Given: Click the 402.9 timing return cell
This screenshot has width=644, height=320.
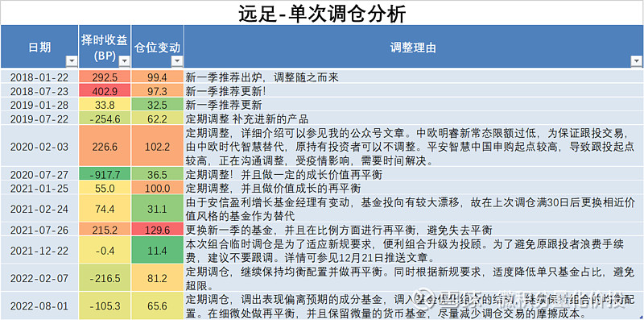Looking at the screenshot, I should [105, 90].
